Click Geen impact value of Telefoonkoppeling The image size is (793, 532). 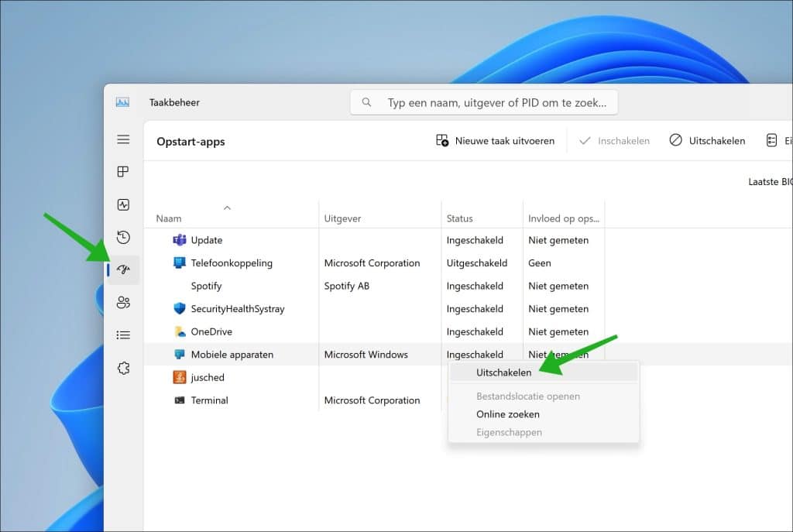[540, 263]
